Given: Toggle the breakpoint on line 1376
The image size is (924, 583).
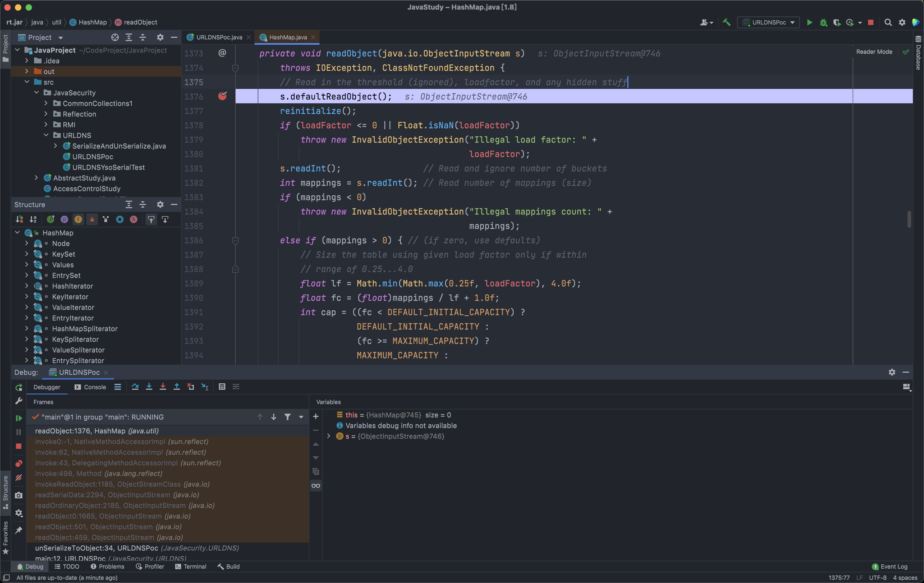Looking at the screenshot, I should pos(222,96).
